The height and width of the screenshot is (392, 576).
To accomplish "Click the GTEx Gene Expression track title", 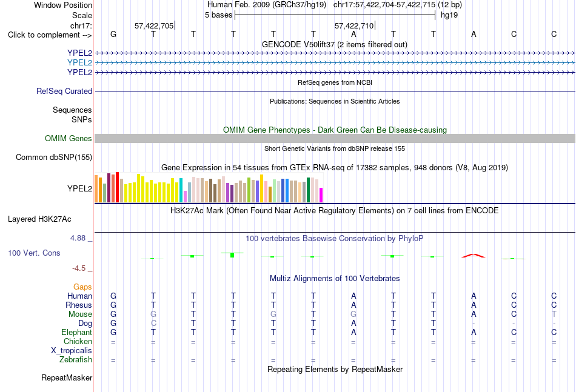I will tap(335, 168).
